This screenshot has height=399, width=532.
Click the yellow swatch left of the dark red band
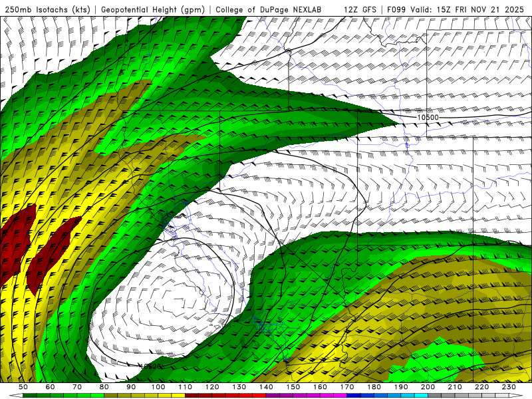[178, 396]
